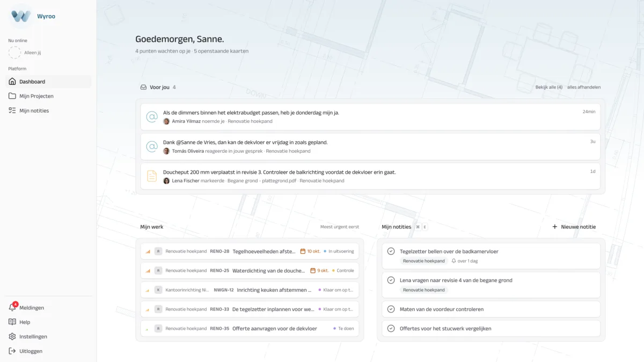Check off 'Tegelzetter bellen over de badkamervloer'

[391, 252]
